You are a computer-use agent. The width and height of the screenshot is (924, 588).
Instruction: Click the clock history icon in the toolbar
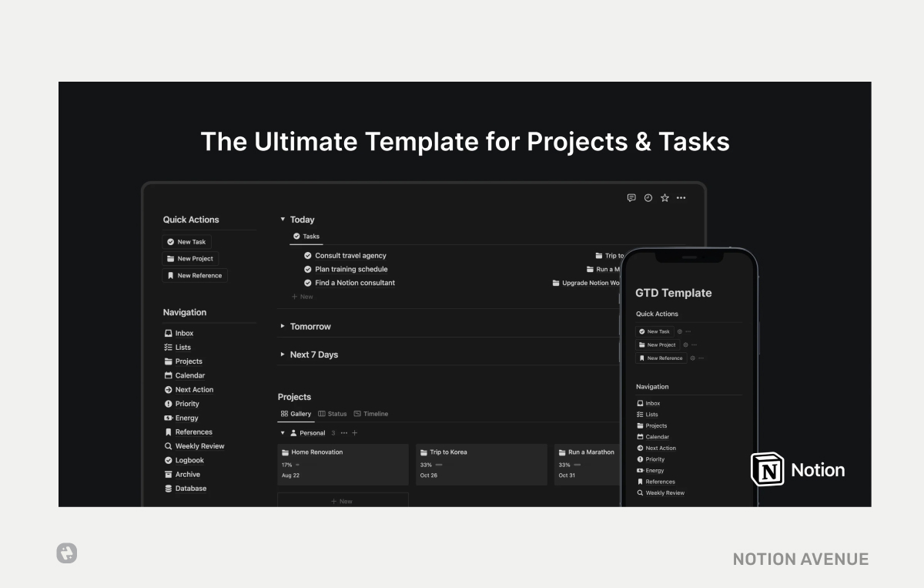tap(648, 197)
